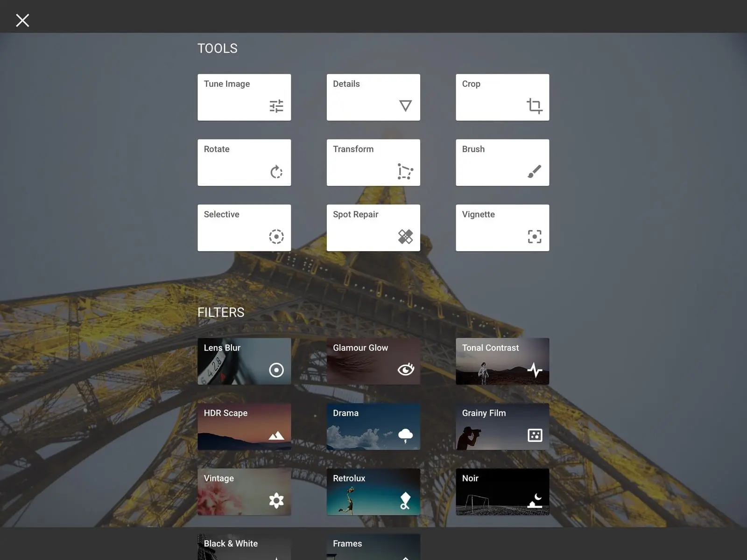Image resolution: width=747 pixels, height=560 pixels.
Task: Open the Transform perspective tool
Action: click(373, 162)
